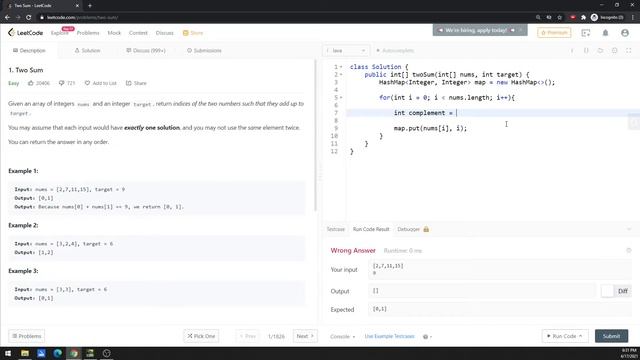Click the browser zoom magnifier icon
This screenshot has width=640, height=360.
pos(538,17)
